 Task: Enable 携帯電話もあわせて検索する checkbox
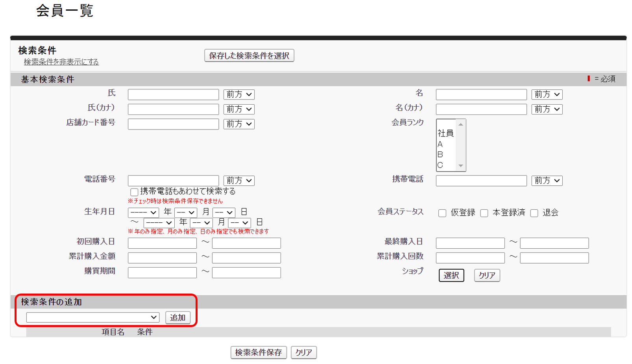(134, 192)
